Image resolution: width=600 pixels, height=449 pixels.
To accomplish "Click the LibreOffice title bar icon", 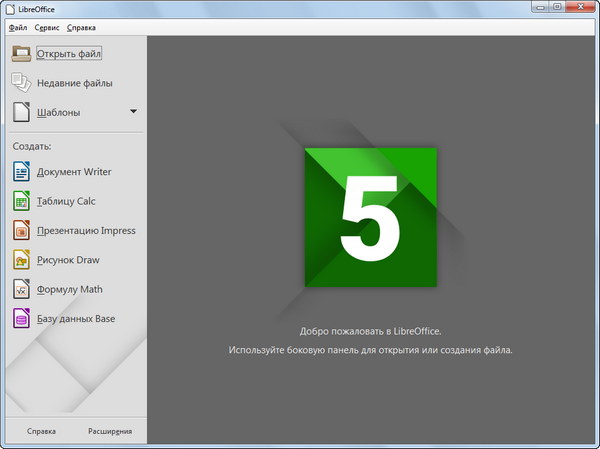I will coord(10,8).
